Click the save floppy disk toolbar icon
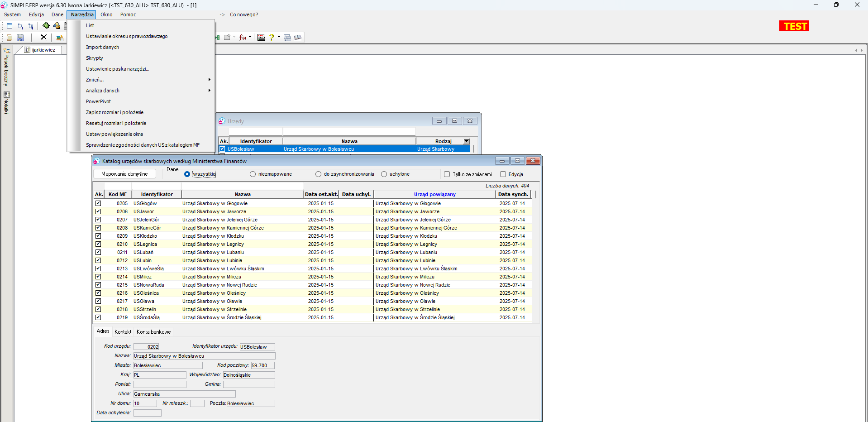 [20, 38]
